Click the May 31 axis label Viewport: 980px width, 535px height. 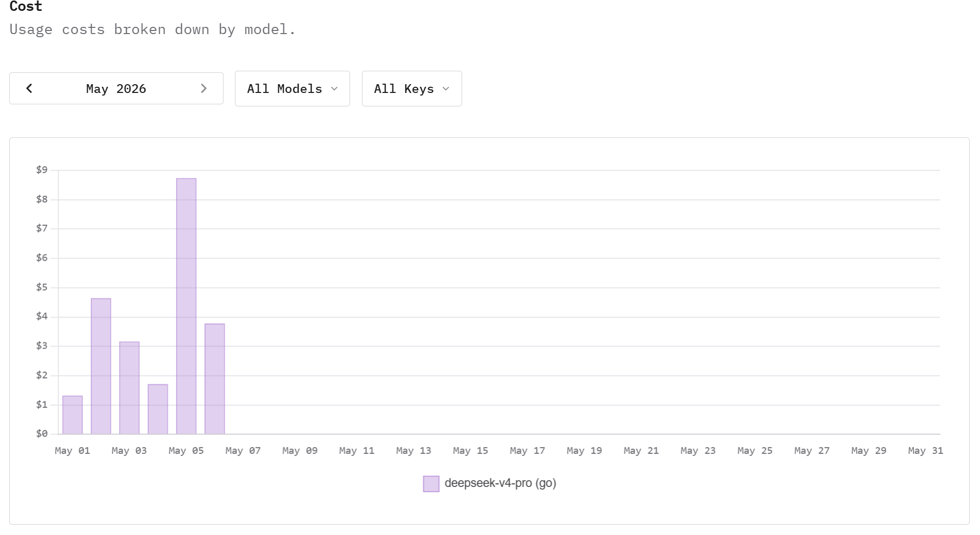[926, 451]
